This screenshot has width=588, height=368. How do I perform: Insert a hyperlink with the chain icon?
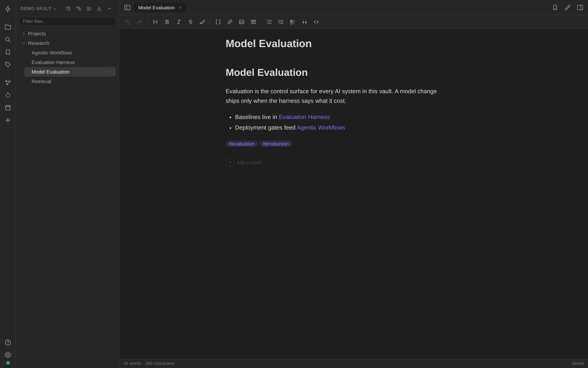(x=230, y=22)
